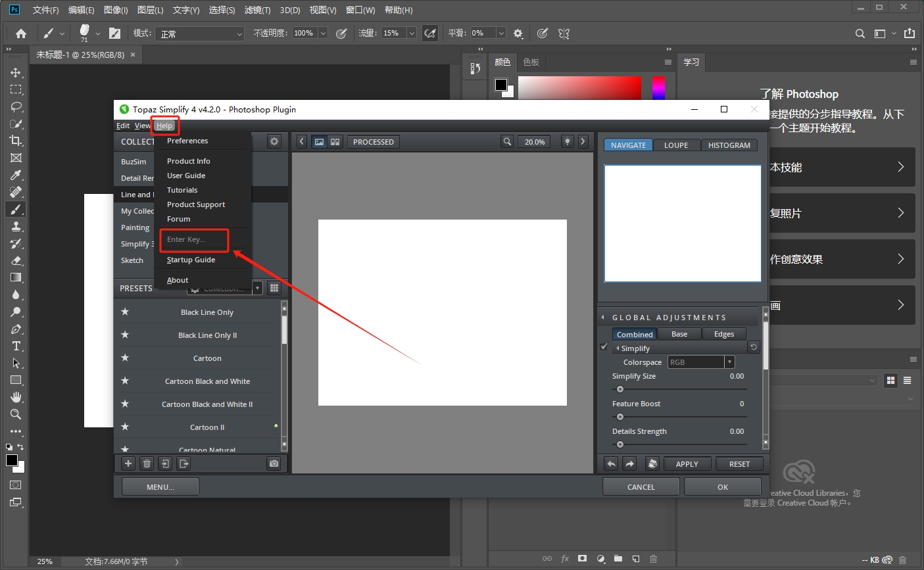The width and height of the screenshot is (924, 570).
Task: Open collections settings gear icon
Action: pyautogui.click(x=274, y=141)
